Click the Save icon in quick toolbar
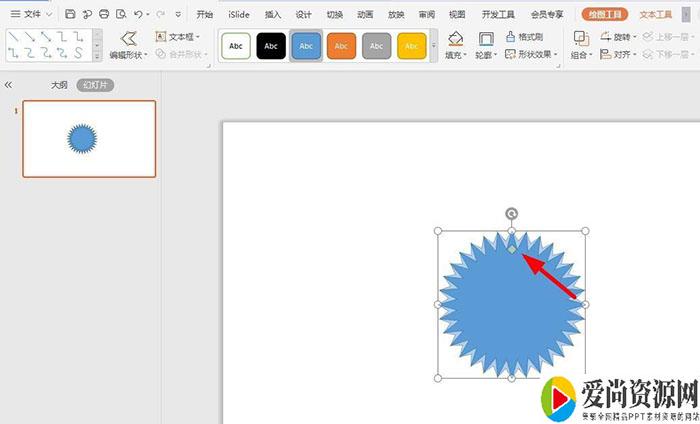Viewport: 700px width, 424px height. coord(70,15)
